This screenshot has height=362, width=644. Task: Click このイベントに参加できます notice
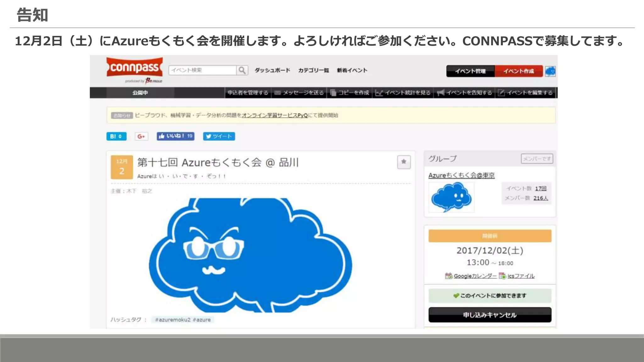(x=490, y=296)
